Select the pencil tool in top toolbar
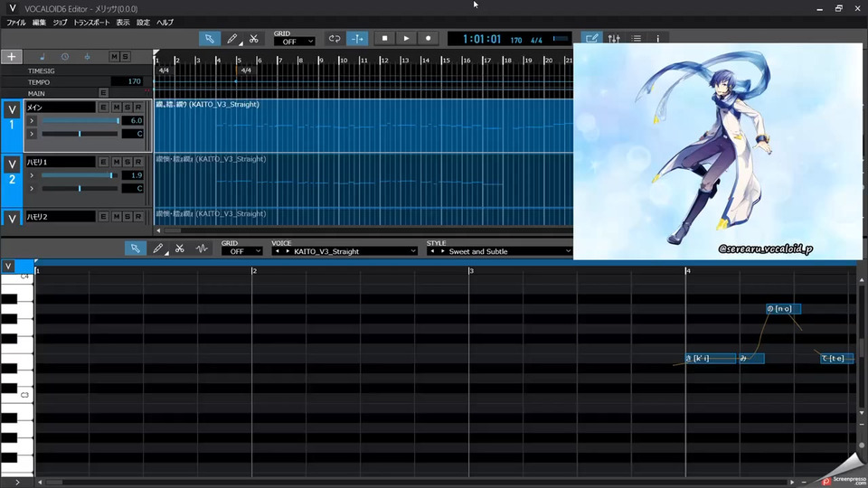 (232, 38)
